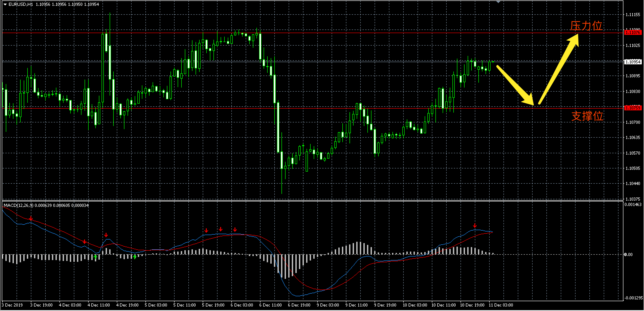The width and height of the screenshot is (644, 311).
Task: Click the 5 Dec 03:00 time label
Action: 156,305
